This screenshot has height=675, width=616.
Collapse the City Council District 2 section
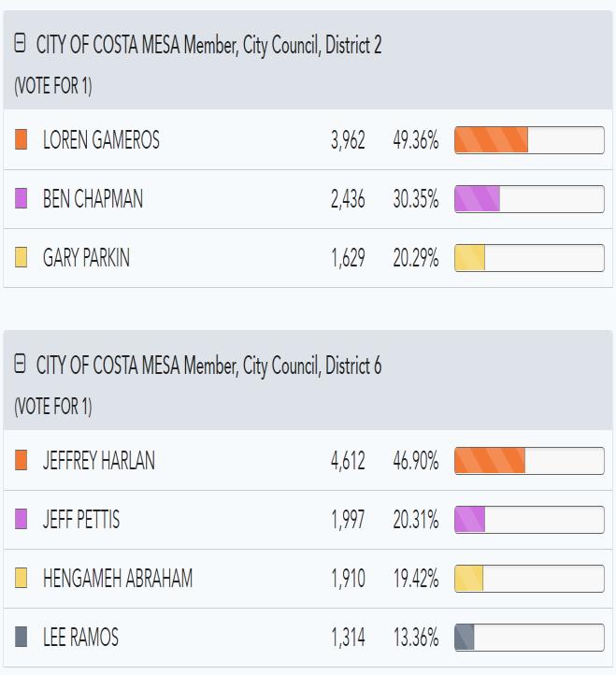click(21, 44)
